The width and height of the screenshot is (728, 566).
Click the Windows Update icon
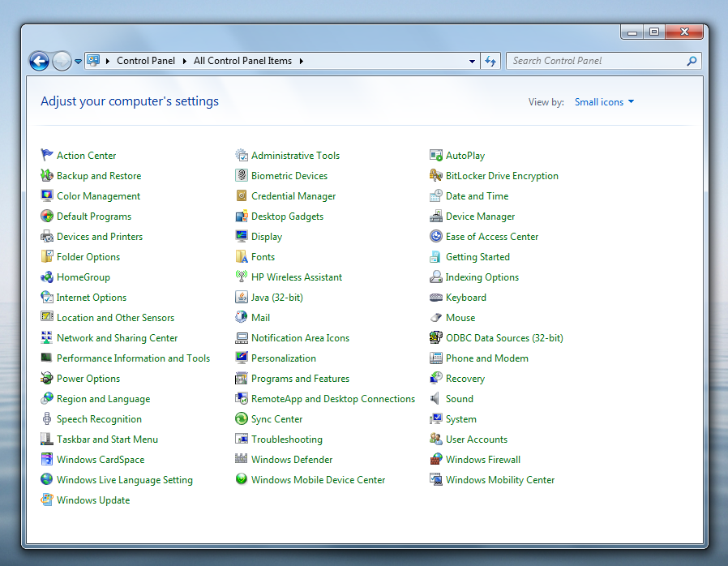[x=47, y=500]
